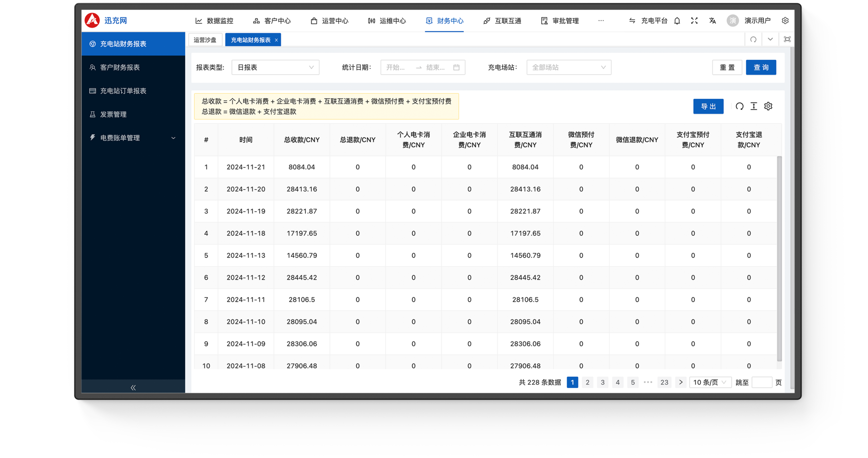Maximize the content area icon in tab bar

click(x=787, y=39)
